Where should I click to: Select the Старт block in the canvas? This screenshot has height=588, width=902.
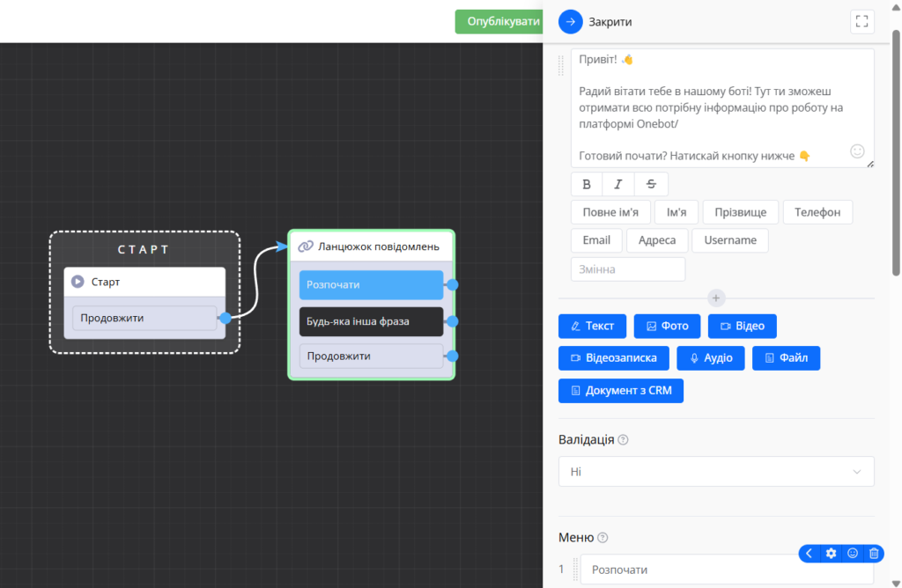coord(144,282)
